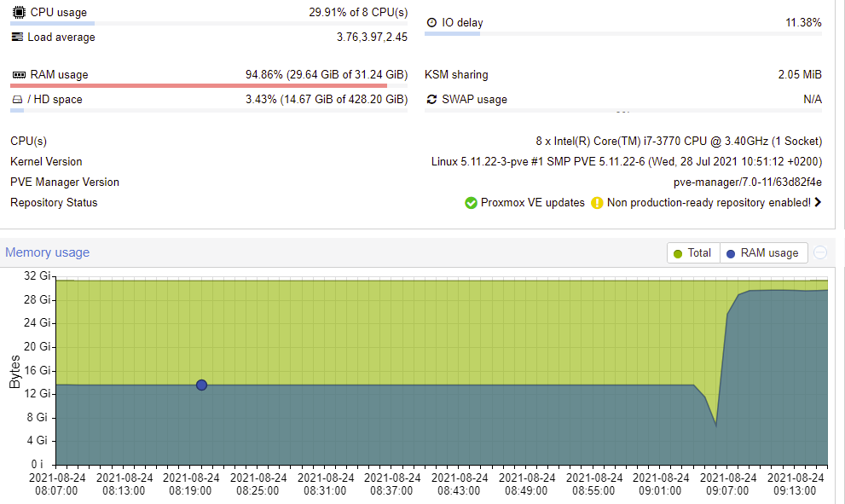Toggle the Total legend series

[693, 252]
